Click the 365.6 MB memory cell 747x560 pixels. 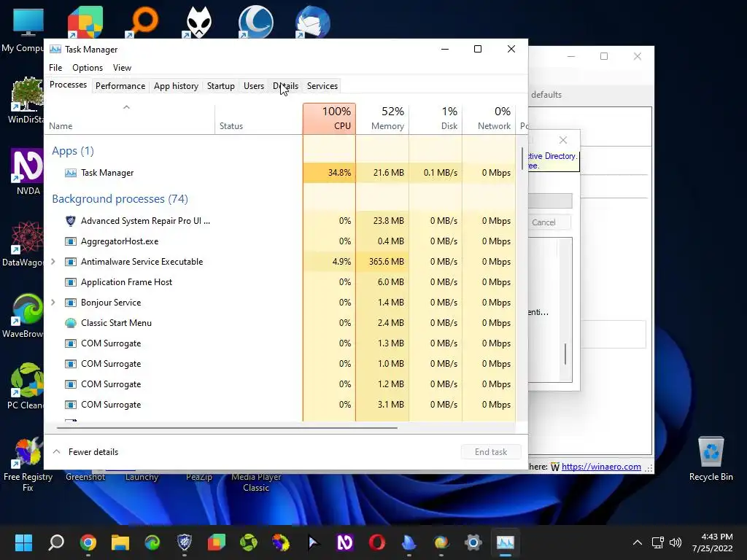(382, 262)
